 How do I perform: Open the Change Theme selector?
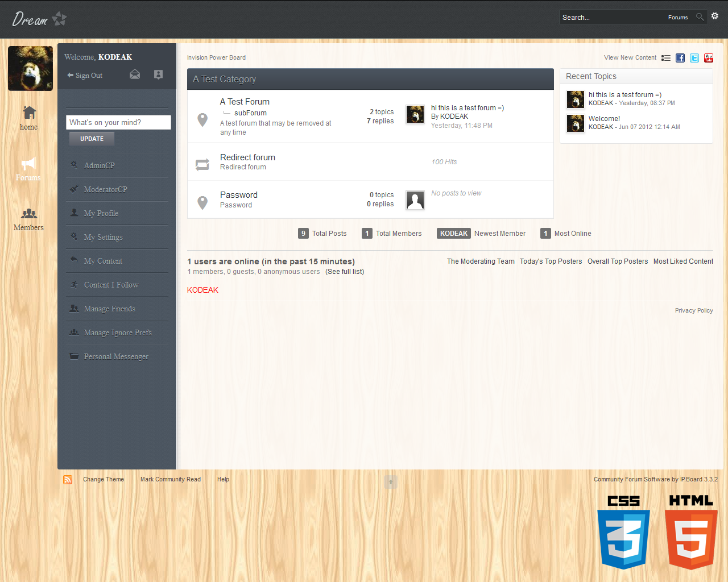pyautogui.click(x=104, y=480)
